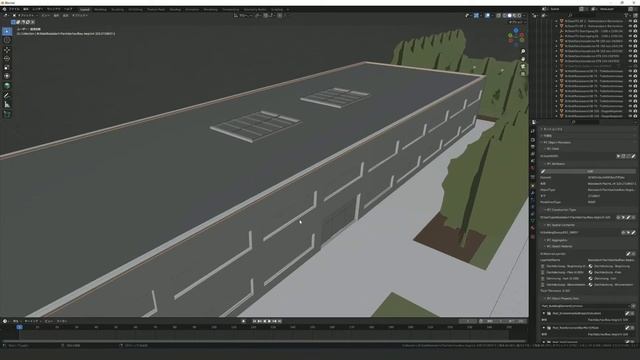640x360 pixels.
Task: Toggle the auto-keying record dot in timeline
Action: pos(244,321)
